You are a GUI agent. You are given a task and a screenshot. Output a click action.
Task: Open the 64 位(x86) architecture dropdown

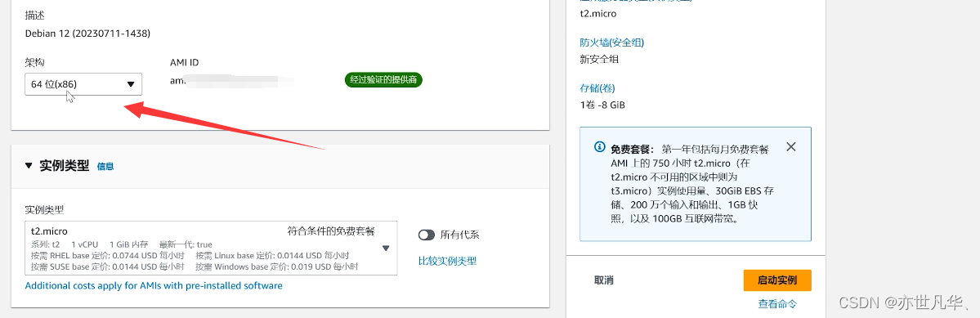pyautogui.click(x=83, y=84)
